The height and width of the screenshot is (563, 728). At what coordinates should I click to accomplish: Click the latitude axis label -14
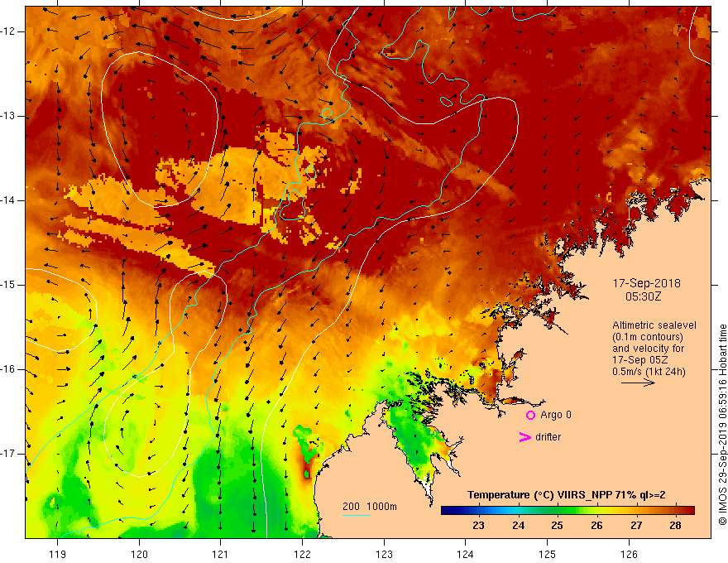pos(9,200)
